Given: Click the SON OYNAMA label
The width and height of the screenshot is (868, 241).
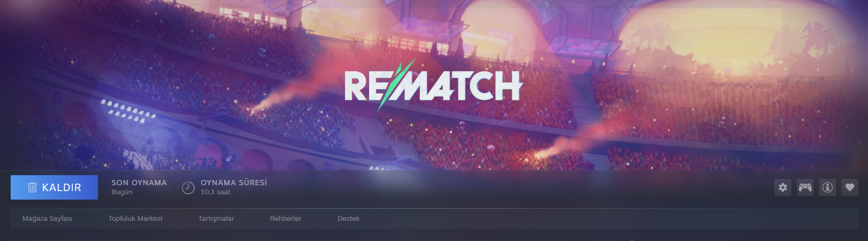Looking at the screenshot, I should pyautogui.click(x=139, y=183).
